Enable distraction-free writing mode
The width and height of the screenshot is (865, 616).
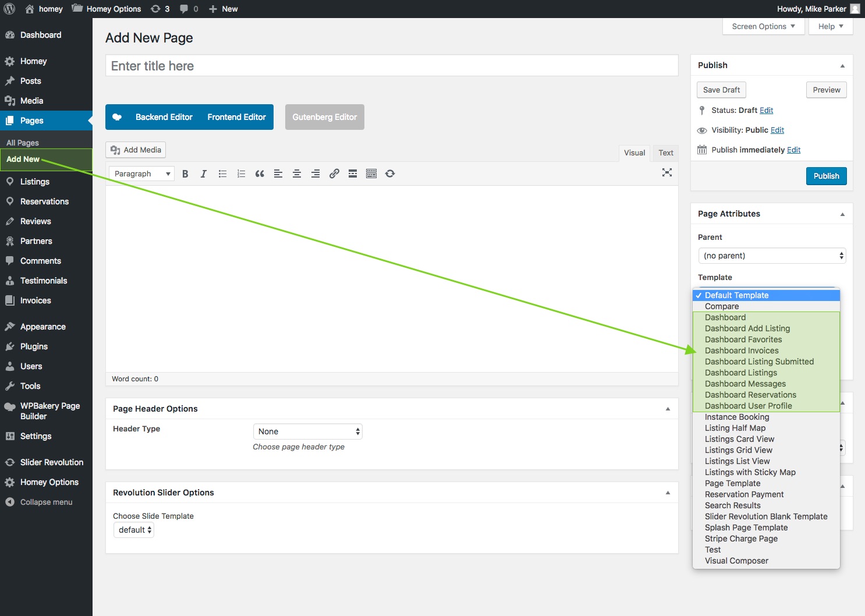click(x=667, y=172)
